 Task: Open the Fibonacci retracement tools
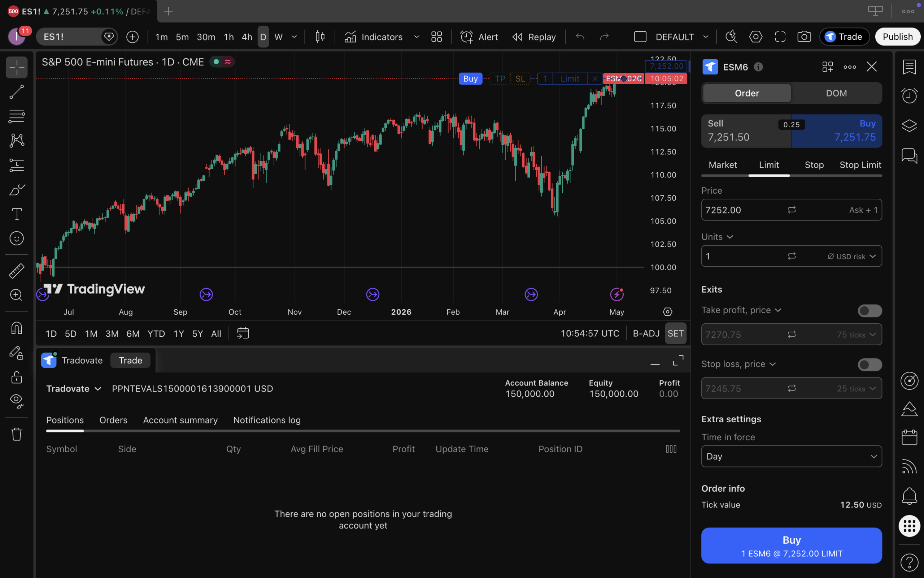pos(16,116)
